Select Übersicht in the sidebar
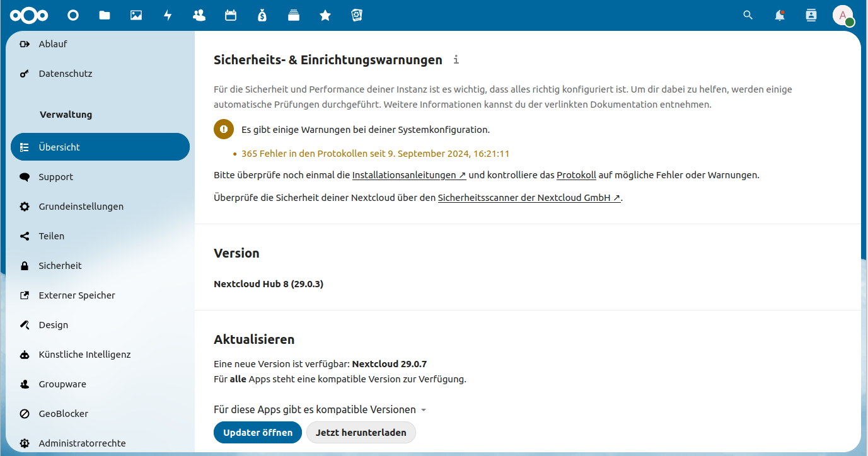868x456 pixels. pos(100,147)
